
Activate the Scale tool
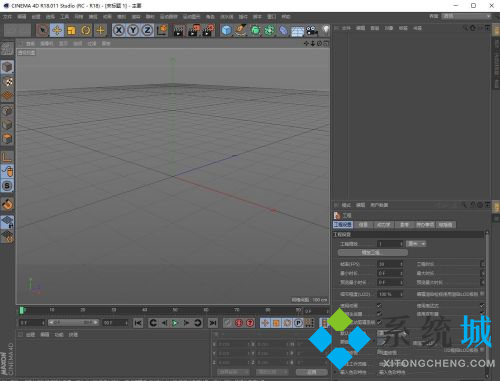[71, 30]
